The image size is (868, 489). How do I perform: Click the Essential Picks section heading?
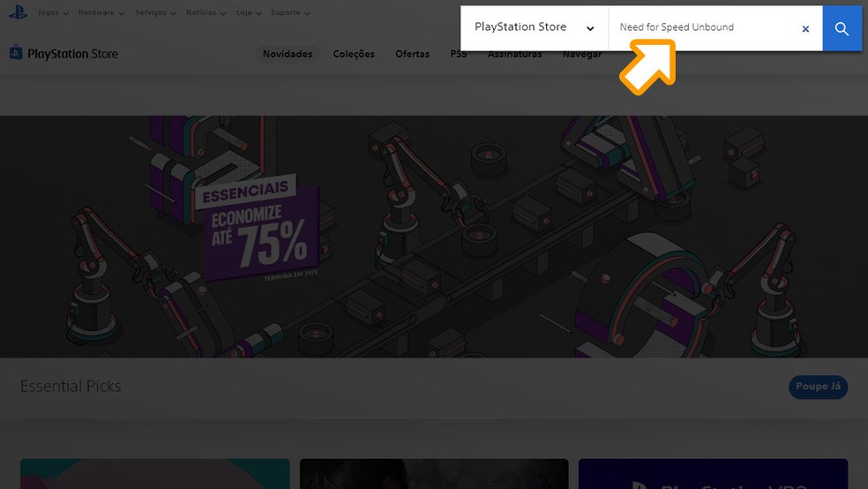pyautogui.click(x=71, y=387)
